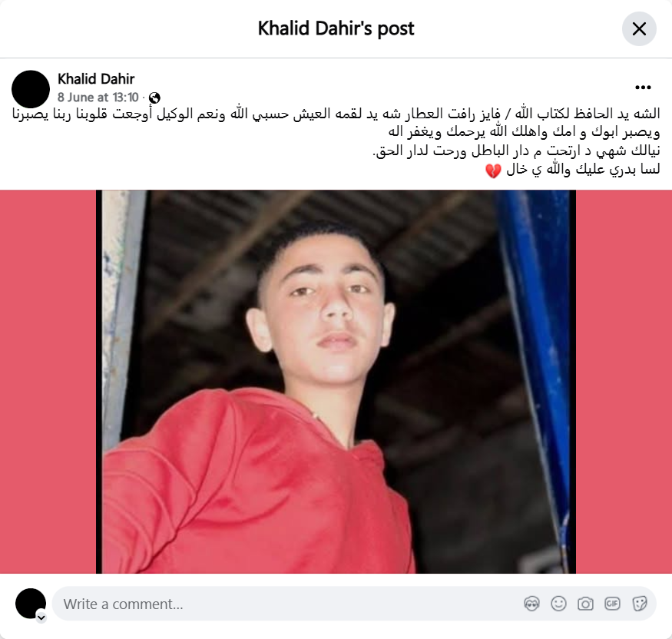The width and height of the screenshot is (672, 639).
Task: Attach a photo using the camera icon
Action: pyautogui.click(x=585, y=604)
